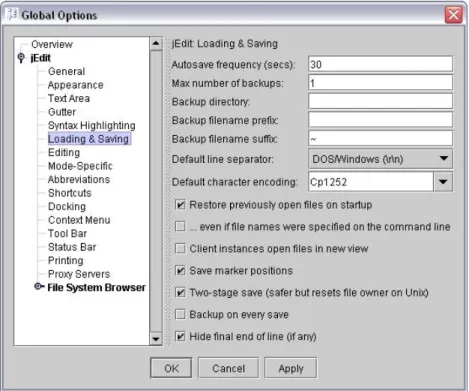Choose Mode-Specific options

pyautogui.click(x=80, y=166)
